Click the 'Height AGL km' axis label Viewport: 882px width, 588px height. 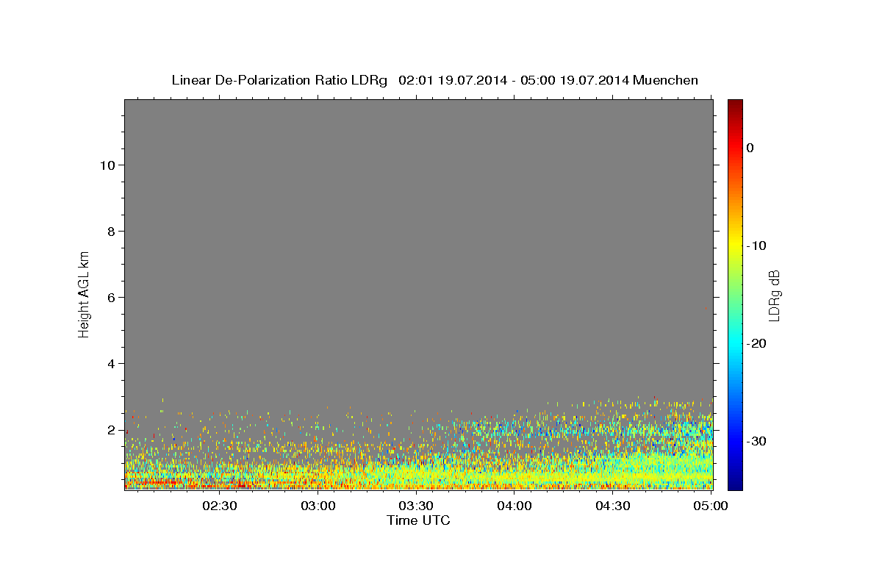click(x=85, y=293)
